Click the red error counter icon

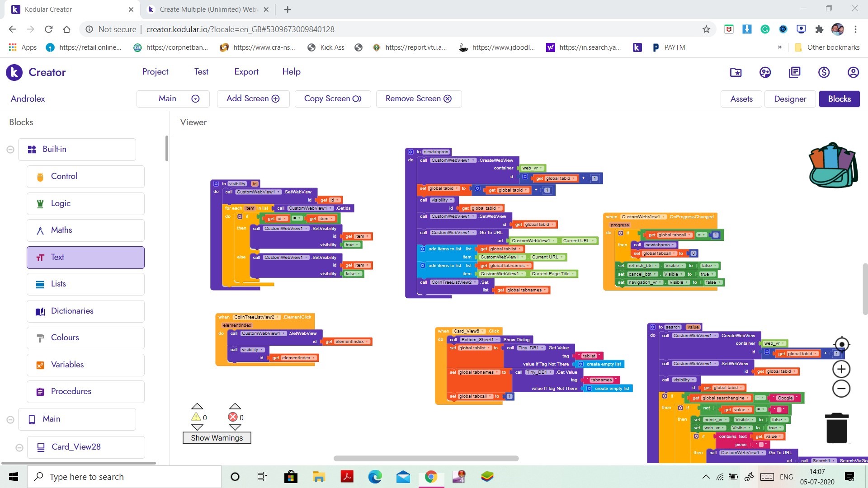point(233,417)
